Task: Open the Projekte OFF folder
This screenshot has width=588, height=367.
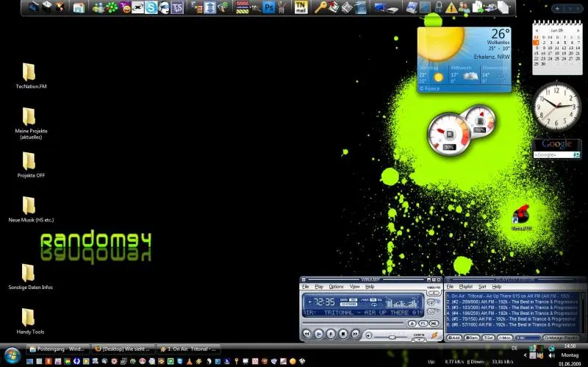Action: (29, 162)
